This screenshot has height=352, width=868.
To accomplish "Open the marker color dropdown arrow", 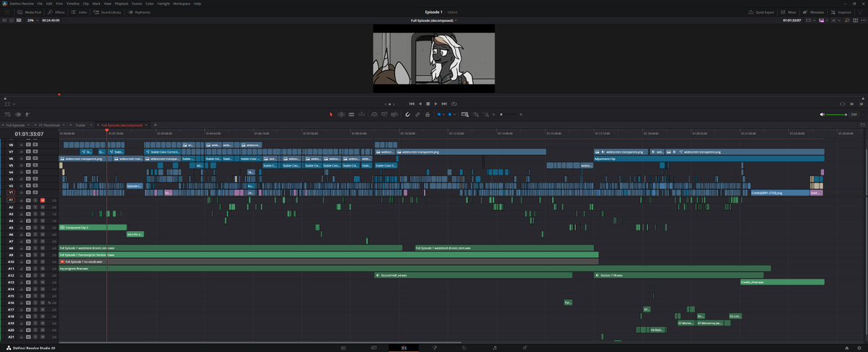I will pos(454,114).
